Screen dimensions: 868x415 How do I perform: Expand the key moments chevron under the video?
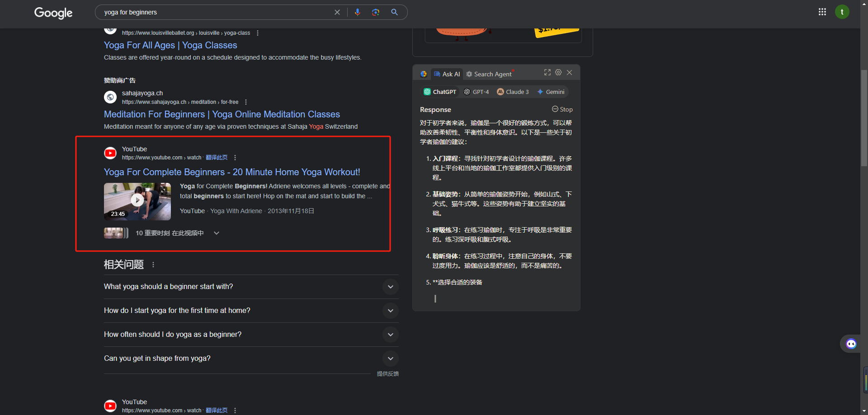[x=216, y=233]
